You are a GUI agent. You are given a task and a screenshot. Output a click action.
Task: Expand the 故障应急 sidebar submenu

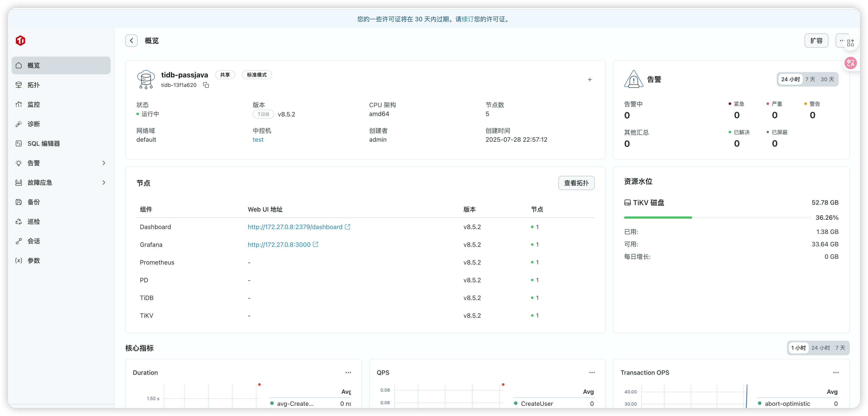point(103,182)
